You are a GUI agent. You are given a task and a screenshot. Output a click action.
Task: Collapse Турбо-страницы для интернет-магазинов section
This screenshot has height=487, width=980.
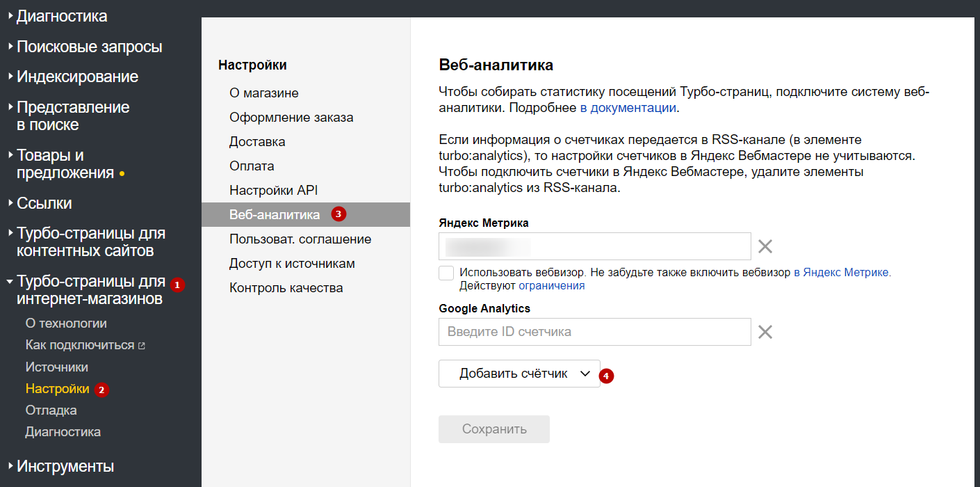[x=90, y=290]
